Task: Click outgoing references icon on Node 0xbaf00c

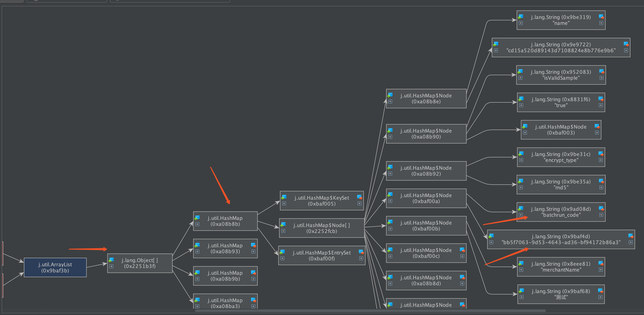Action: tap(462, 250)
